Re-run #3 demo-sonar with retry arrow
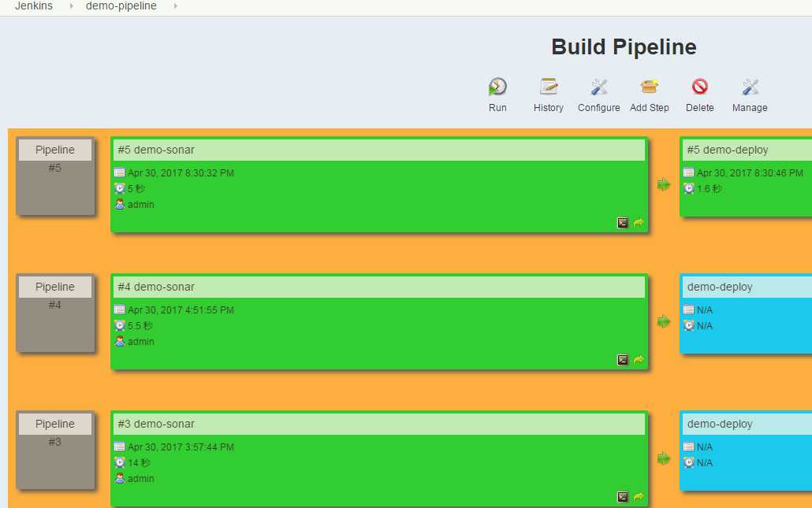This screenshot has height=508, width=812. [x=639, y=497]
